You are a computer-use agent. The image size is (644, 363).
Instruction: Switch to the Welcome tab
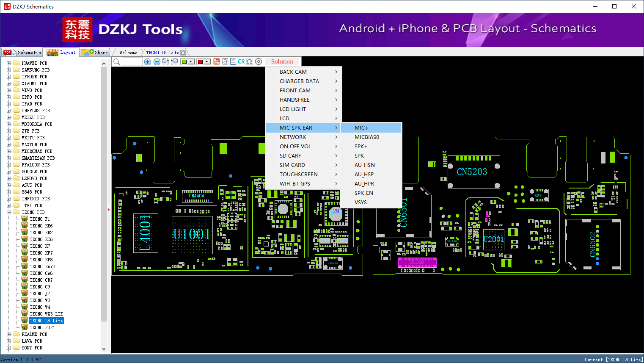(128, 53)
